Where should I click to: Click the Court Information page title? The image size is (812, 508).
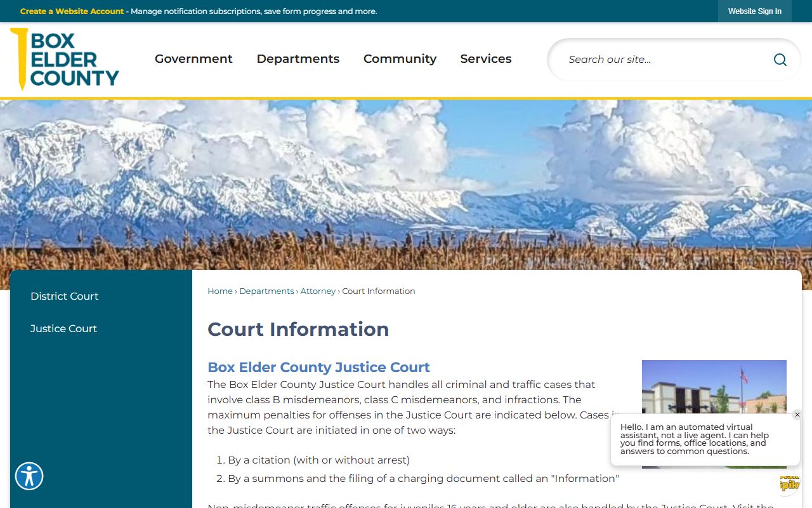(x=298, y=329)
